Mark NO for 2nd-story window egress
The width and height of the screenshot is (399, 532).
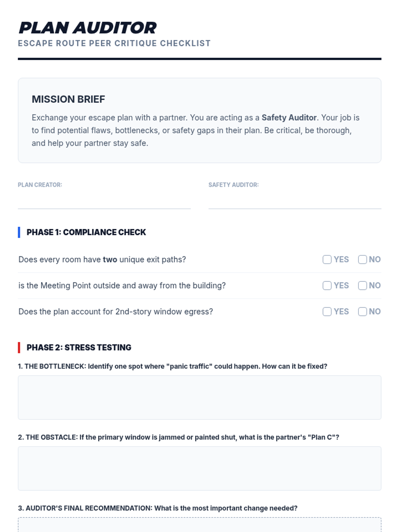pyautogui.click(x=362, y=312)
